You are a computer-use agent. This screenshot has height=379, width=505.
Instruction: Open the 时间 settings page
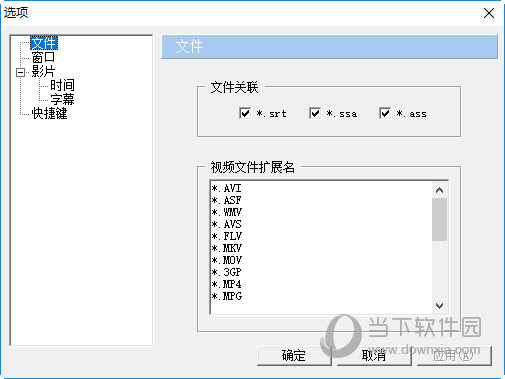(x=62, y=85)
